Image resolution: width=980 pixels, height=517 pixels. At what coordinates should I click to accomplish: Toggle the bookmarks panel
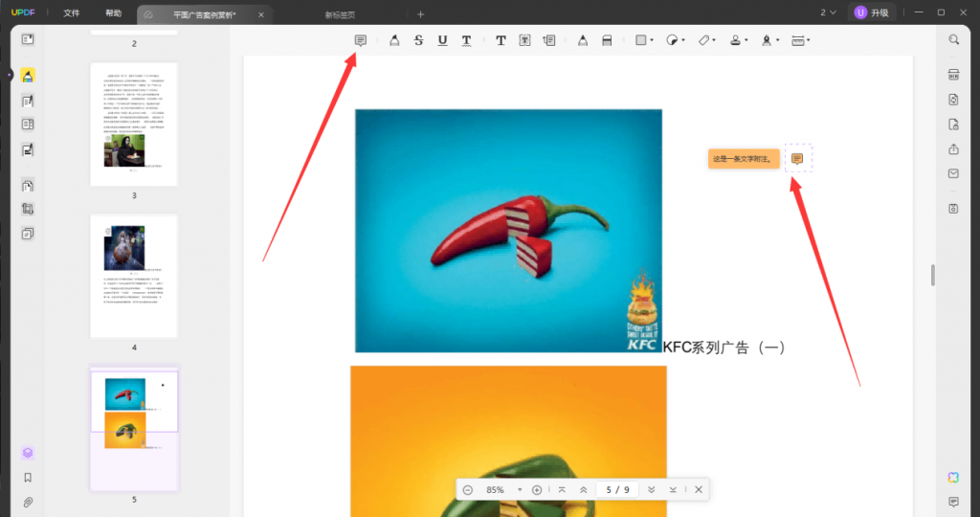28,478
